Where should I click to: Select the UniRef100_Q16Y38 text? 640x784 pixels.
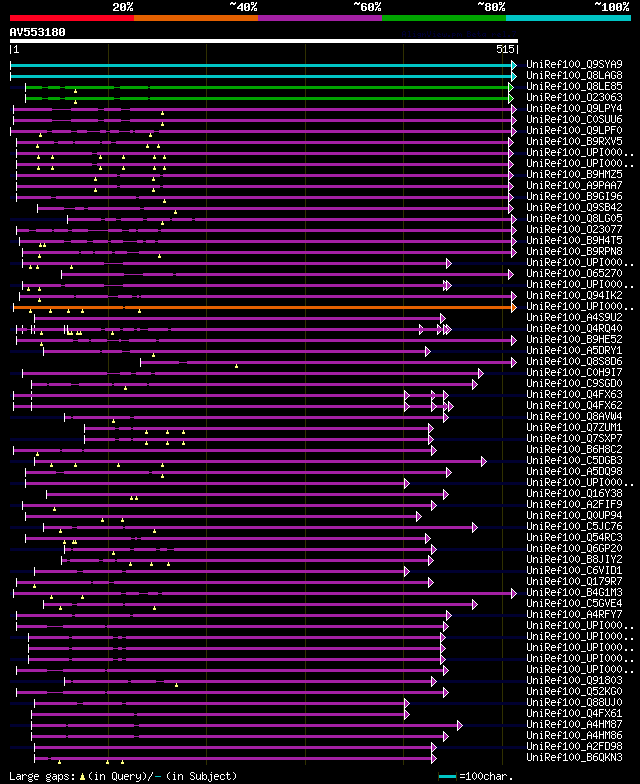(574, 494)
